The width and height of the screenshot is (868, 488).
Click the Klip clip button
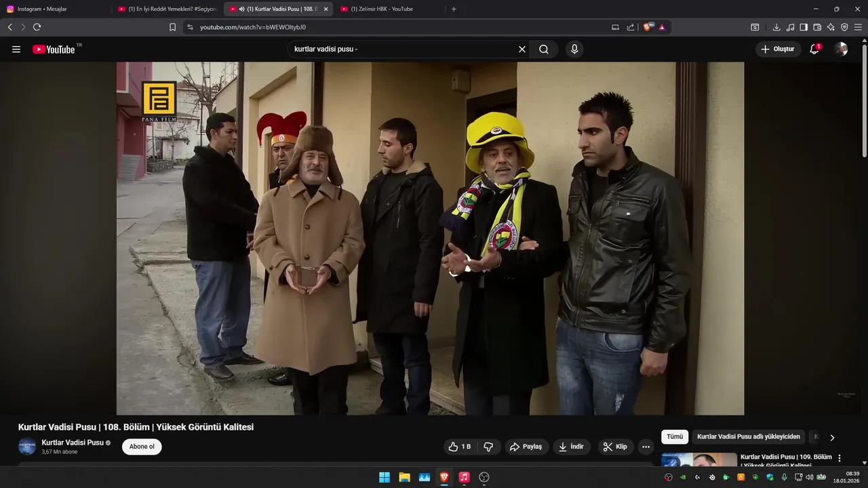(616, 447)
